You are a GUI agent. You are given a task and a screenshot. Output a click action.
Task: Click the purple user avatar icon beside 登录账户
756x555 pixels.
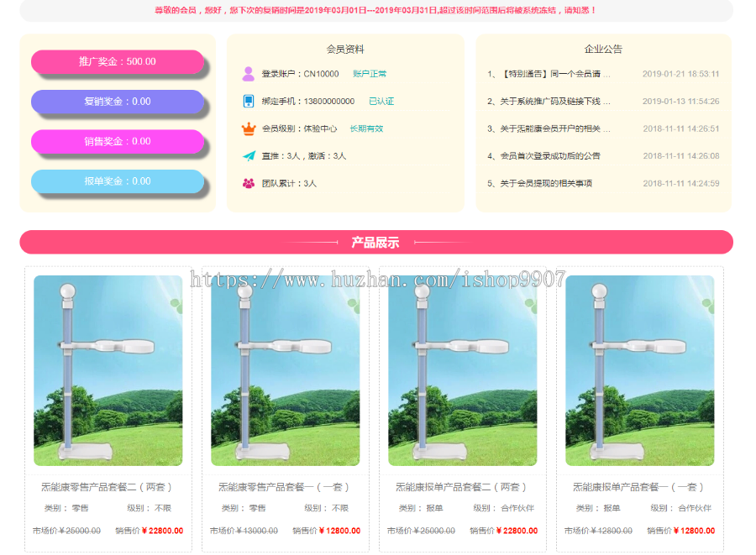pos(248,74)
